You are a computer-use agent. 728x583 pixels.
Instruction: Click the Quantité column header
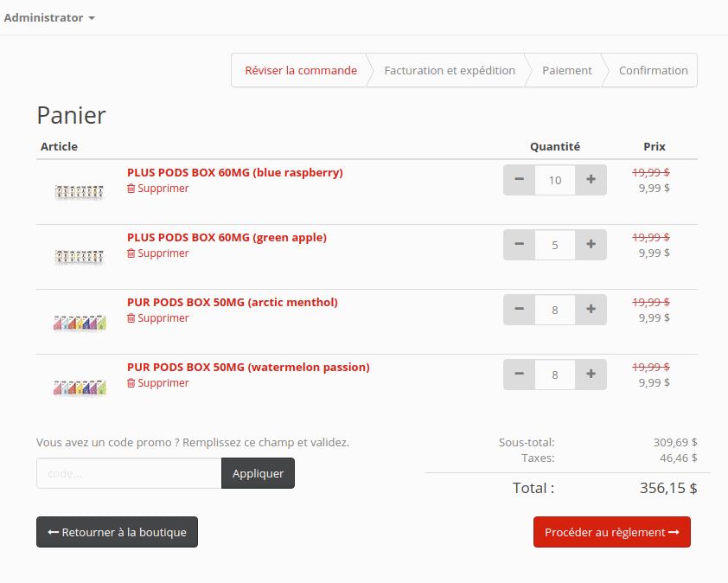(x=555, y=147)
